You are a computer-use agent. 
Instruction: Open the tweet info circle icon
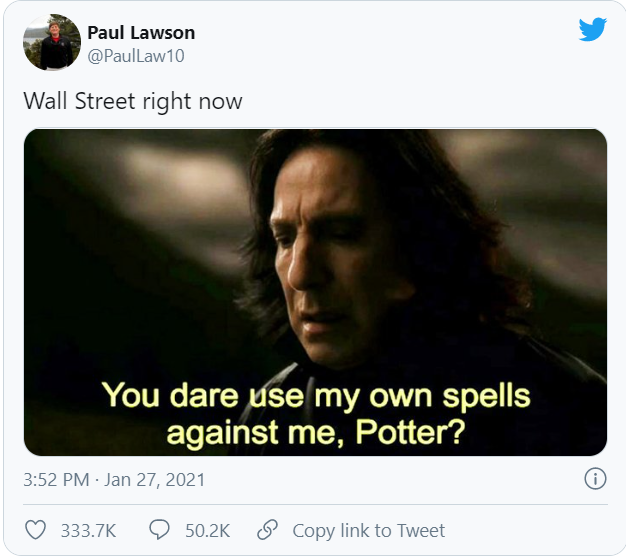coord(594,479)
